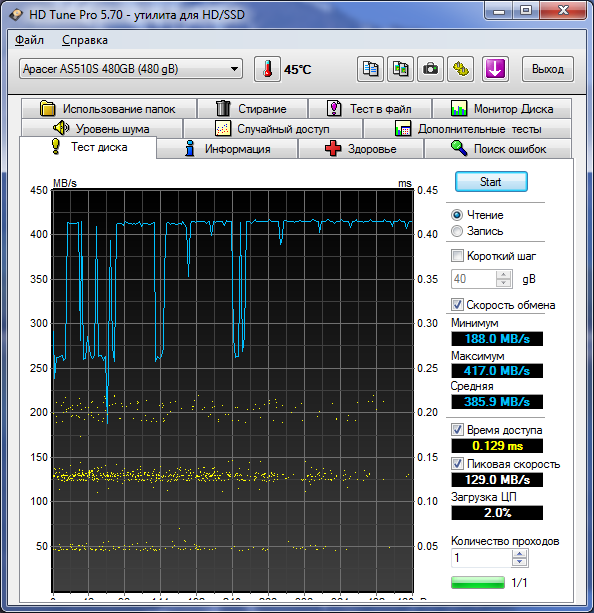Screen dimensions: 594x613
Task: Enable the Короткий шаг checkbox
Action: [x=457, y=256]
